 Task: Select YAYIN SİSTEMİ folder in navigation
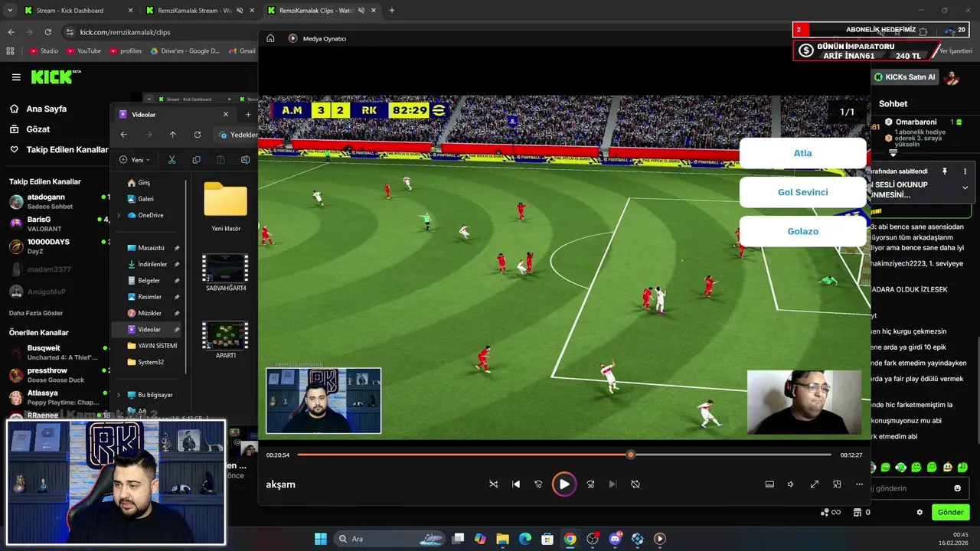pos(152,346)
